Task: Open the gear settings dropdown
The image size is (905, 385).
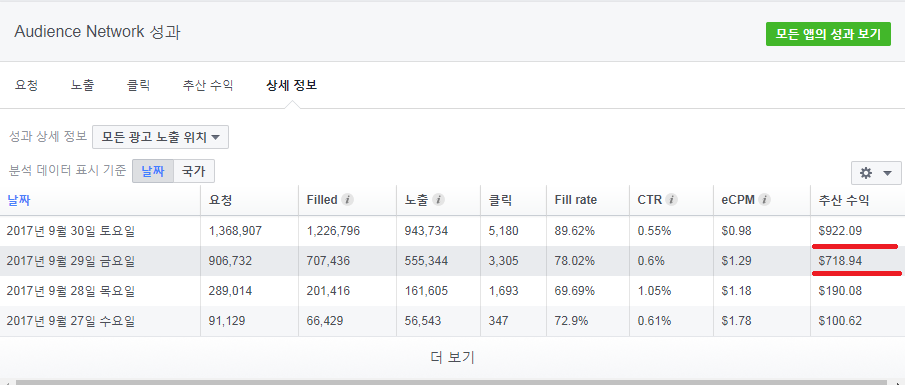Action: (876, 173)
